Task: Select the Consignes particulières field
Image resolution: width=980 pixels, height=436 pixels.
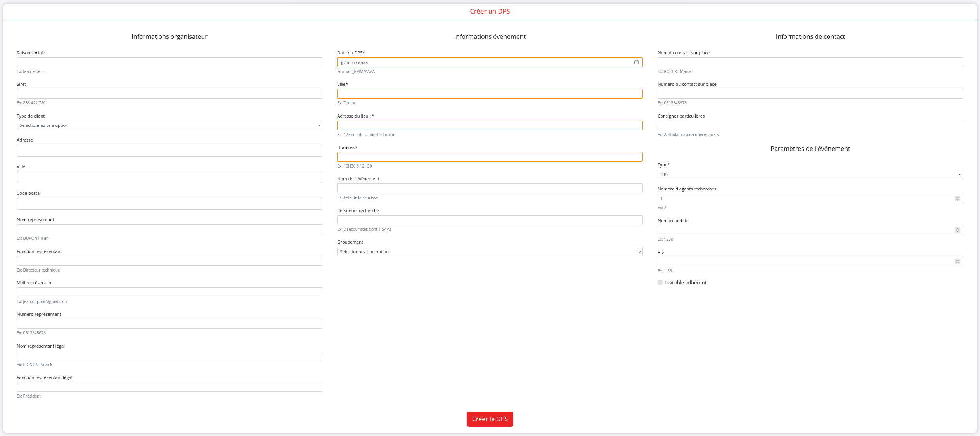Action: point(810,125)
